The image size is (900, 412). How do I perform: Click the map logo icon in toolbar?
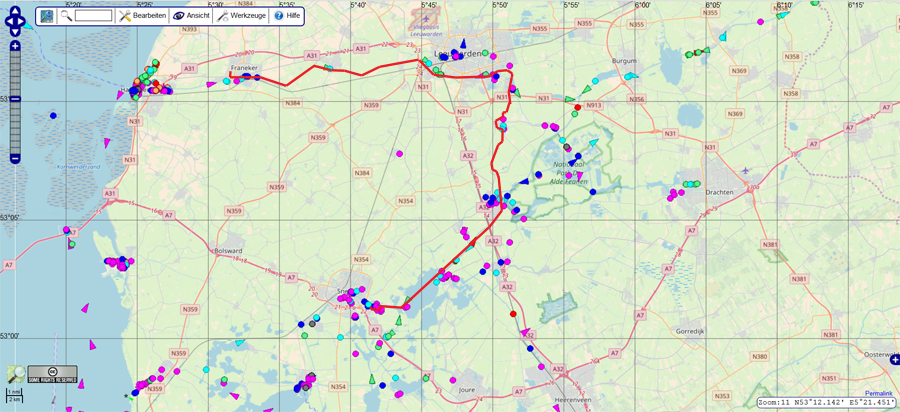[47, 16]
